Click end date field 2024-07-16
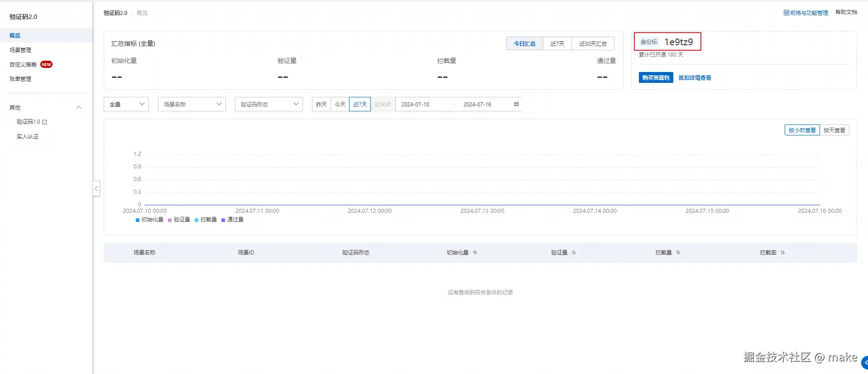This screenshot has width=868, height=374. 477,104
